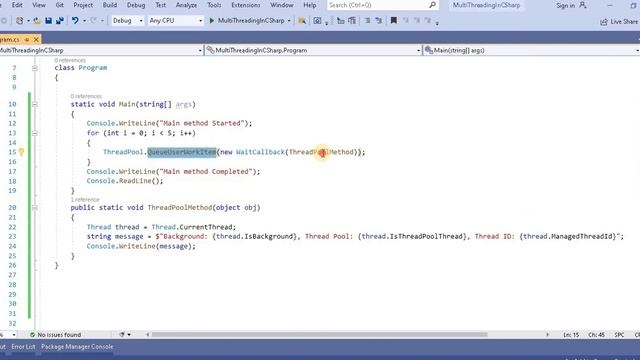Click the horizontal scrollbar thumb in editor
Screen dimensions: 640x360
click(x=320, y=335)
